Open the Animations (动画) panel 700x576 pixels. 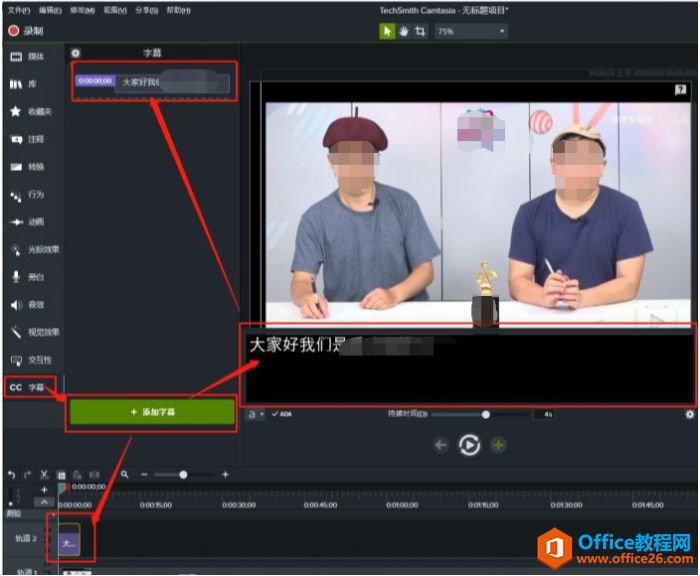click(x=28, y=222)
